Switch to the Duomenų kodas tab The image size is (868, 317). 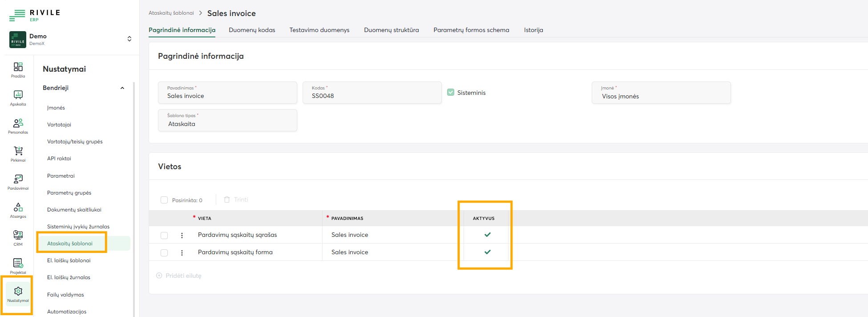[x=252, y=30]
